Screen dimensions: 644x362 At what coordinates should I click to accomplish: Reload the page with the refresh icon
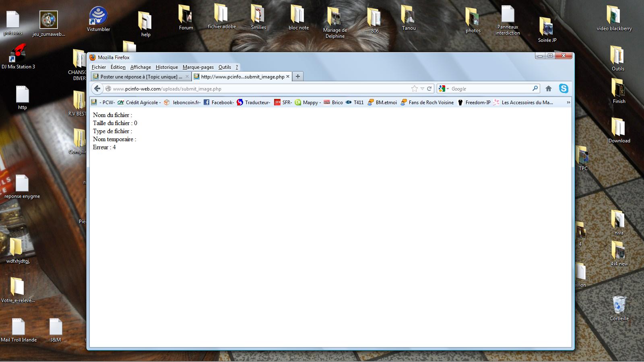[x=429, y=88]
